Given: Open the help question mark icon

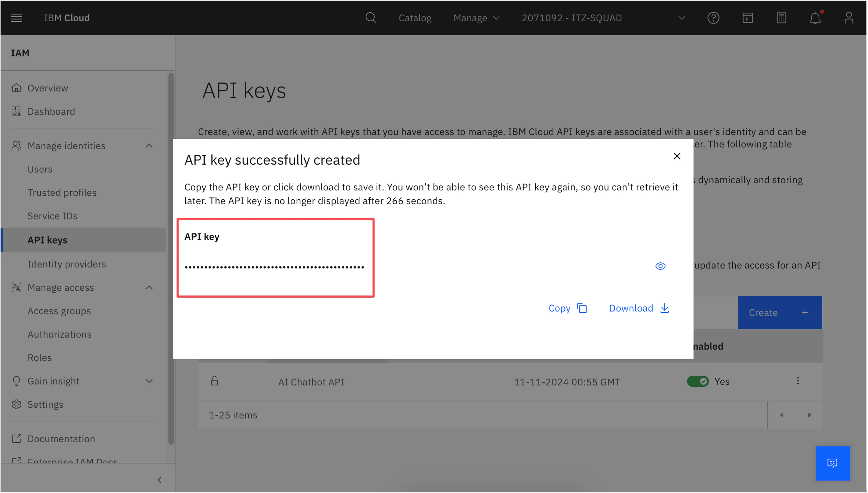Looking at the screenshot, I should coord(713,18).
